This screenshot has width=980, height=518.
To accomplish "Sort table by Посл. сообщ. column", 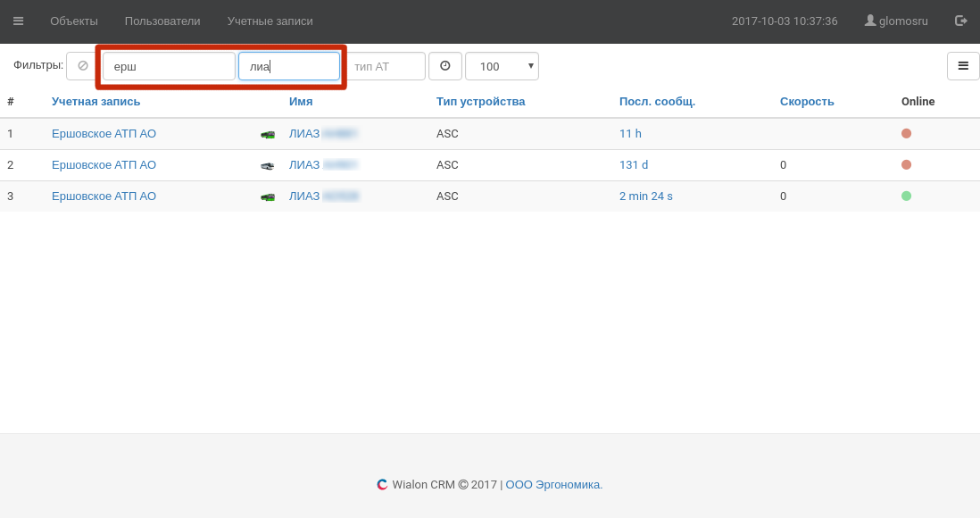I will (x=657, y=101).
